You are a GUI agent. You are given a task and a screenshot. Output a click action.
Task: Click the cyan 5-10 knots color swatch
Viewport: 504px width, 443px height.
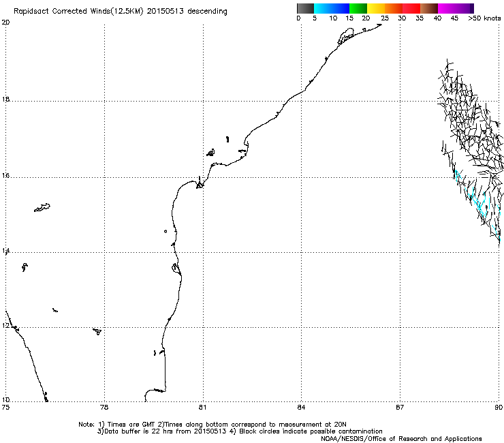point(323,8)
